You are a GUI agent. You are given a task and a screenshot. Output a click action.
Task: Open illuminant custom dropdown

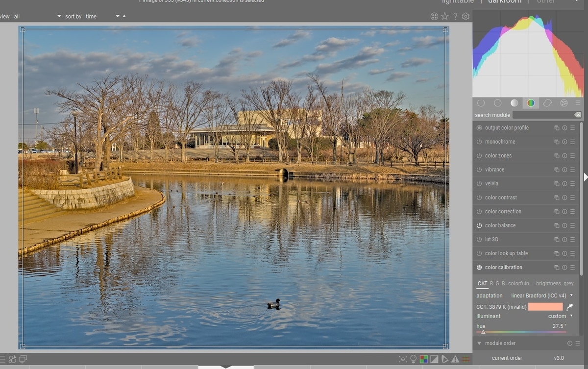(x=560, y=316)
